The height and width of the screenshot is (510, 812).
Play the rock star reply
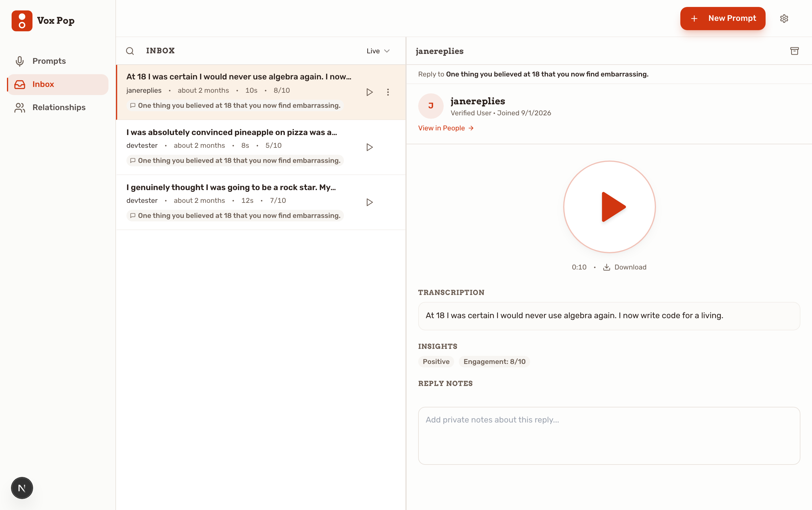click(x=369, y=202)
